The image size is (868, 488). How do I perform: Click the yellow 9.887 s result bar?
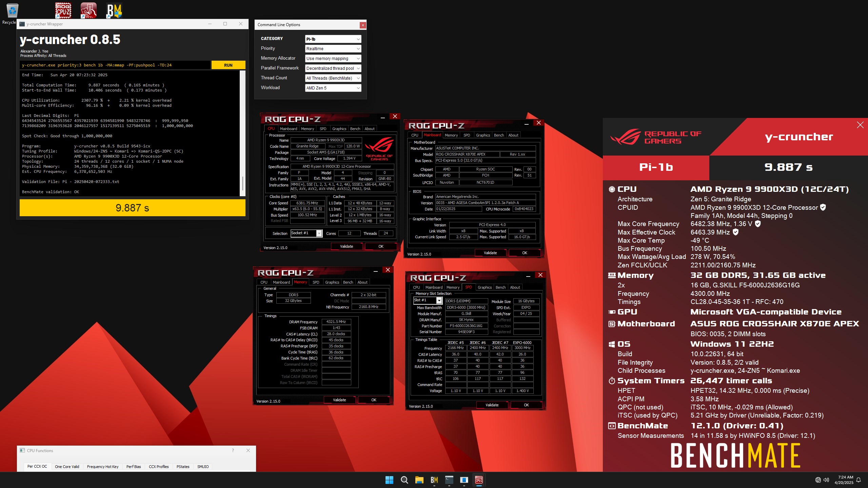click(132, 208)
